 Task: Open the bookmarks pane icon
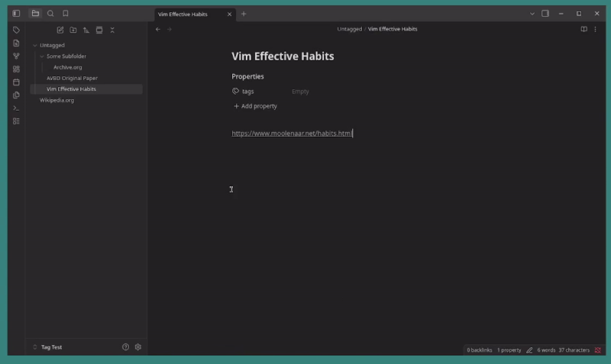coord(66,13)
